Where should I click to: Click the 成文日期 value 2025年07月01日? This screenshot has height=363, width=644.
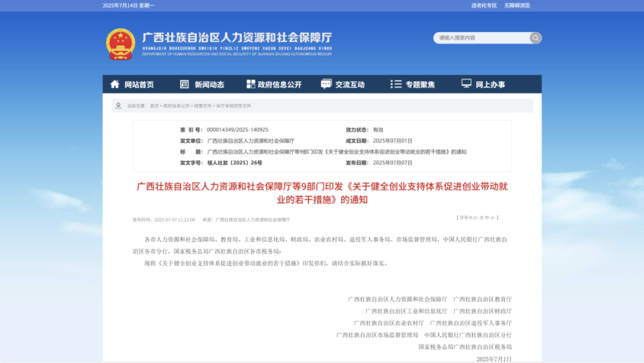[392, 141]
